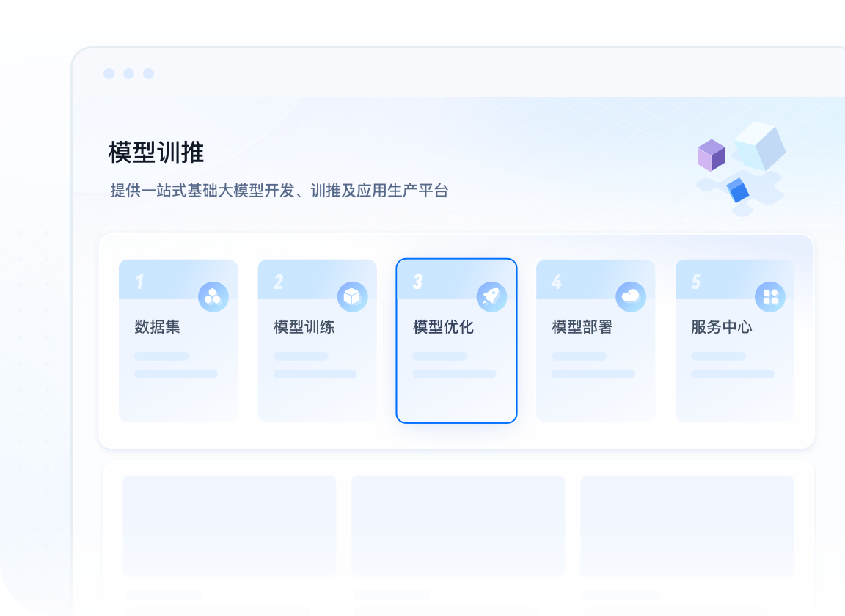
Task: Select the 数据集 step label
Action: (x=157, y=327)
